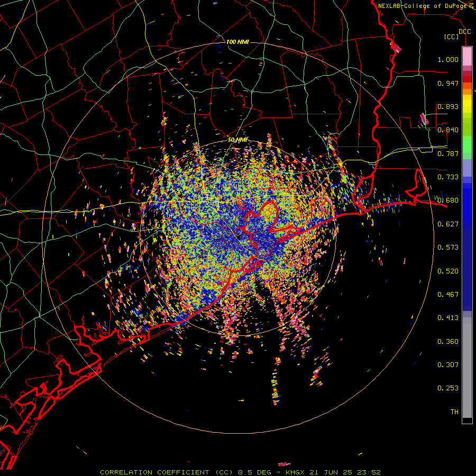
Task: Pick the pink swatch beside 1.000
Action: click(x=467, y=57)
